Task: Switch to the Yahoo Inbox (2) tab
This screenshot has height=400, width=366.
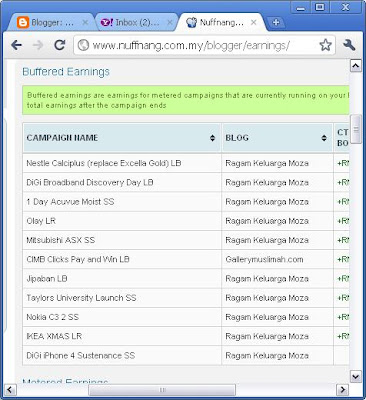Action: pos(137,22)
